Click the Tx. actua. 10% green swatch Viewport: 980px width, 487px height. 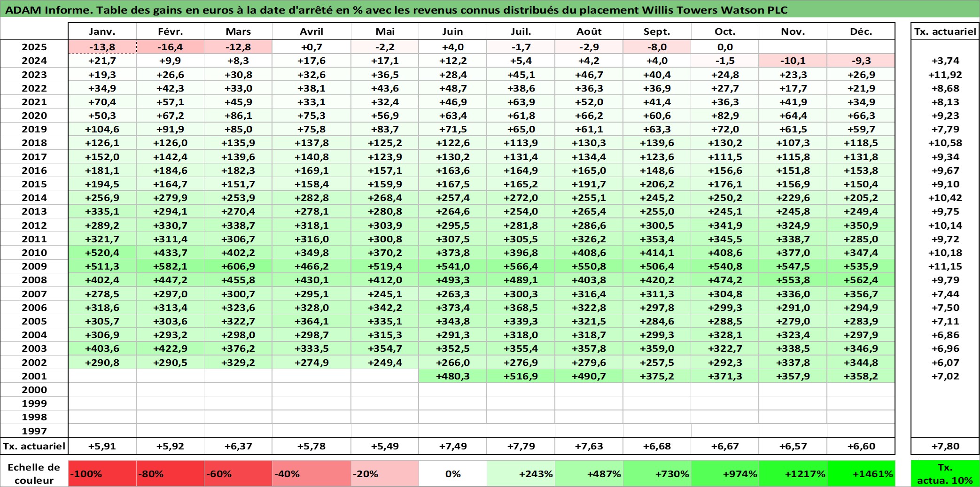pos(945,473)
